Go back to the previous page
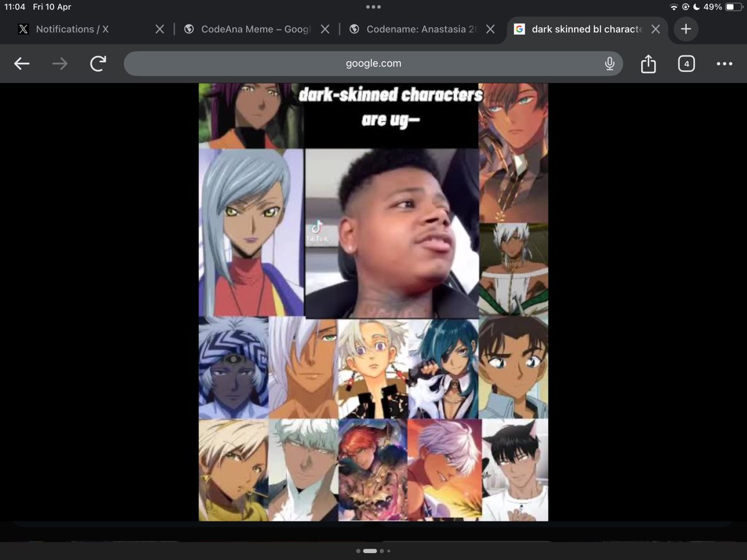 (22, 63)
